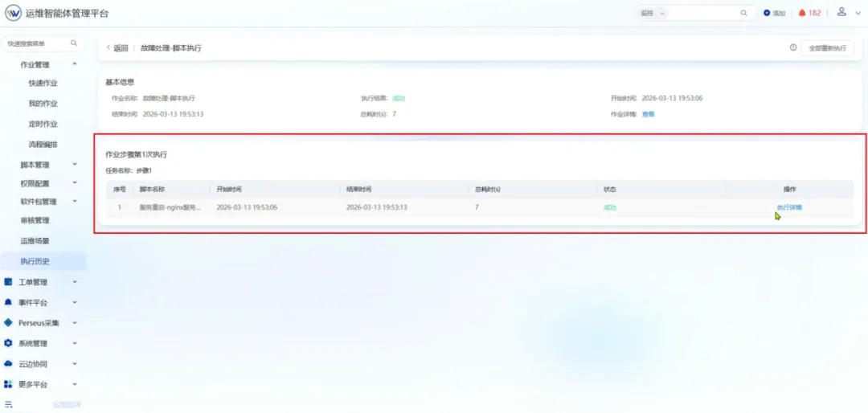Open 我的作业 in the sidebar
868x413 pixels.
pyautogui.click(x=43, y=104)
